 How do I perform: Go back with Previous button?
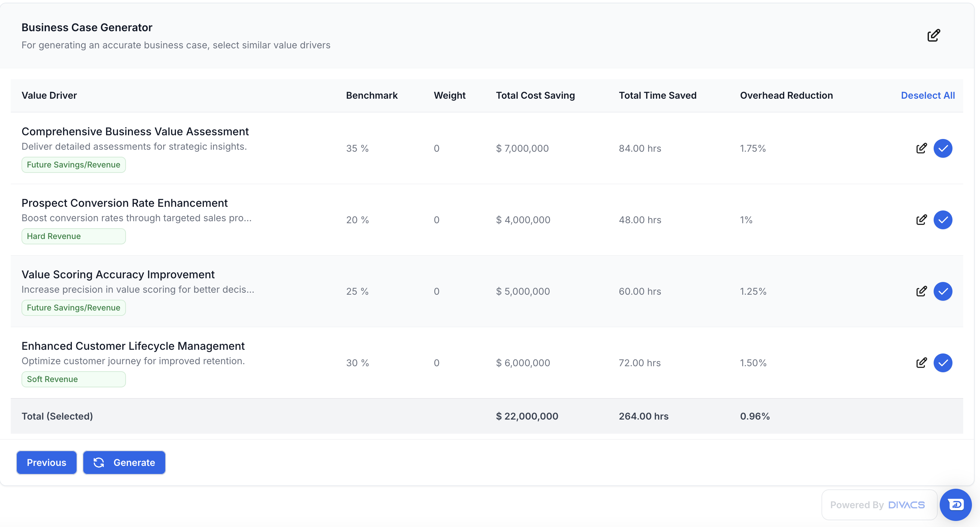pos(46,462)
